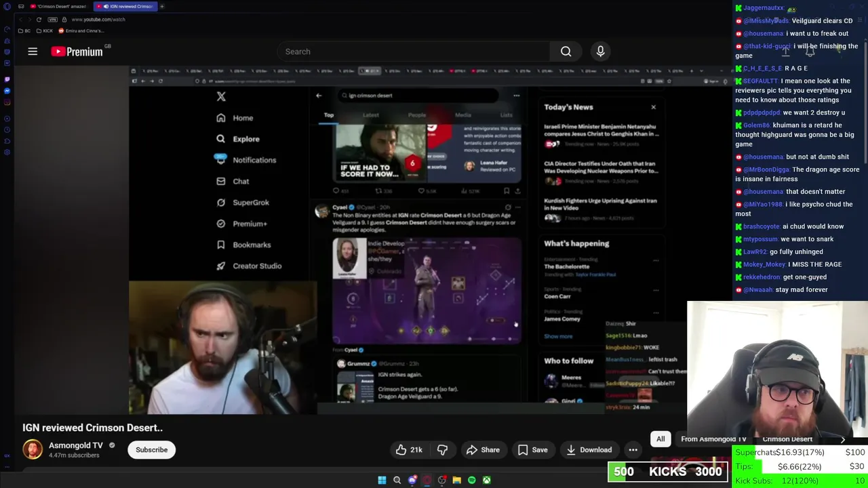The width and height of the screenshot is (868, 488).
Task: Open Spotify from the taskbar
Action: tap(471, 480)
